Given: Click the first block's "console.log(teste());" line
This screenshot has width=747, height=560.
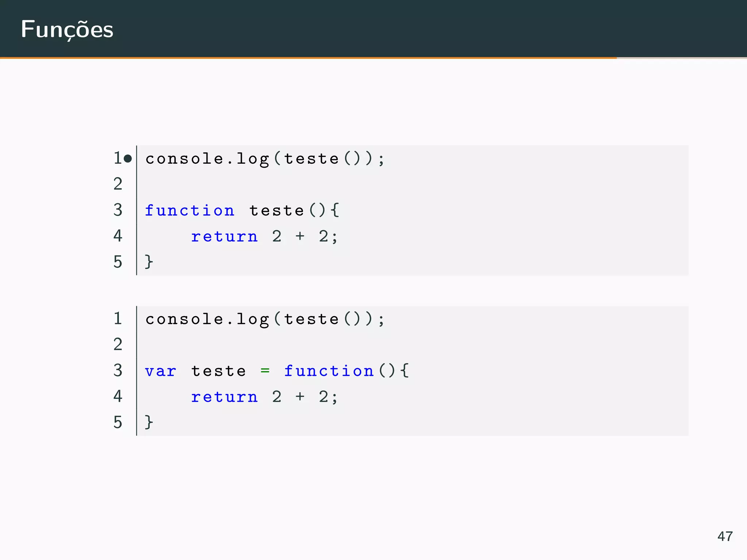Looking at the screenshot, I should coord(265,159).
